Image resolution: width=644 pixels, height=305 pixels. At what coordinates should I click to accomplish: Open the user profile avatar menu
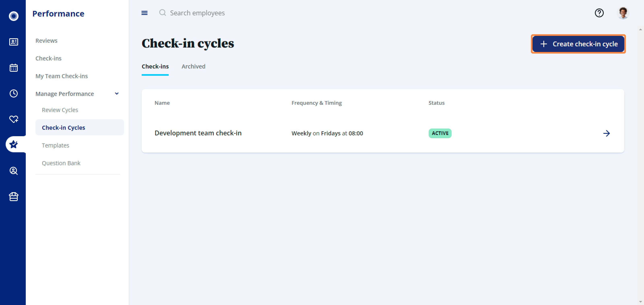623,13
